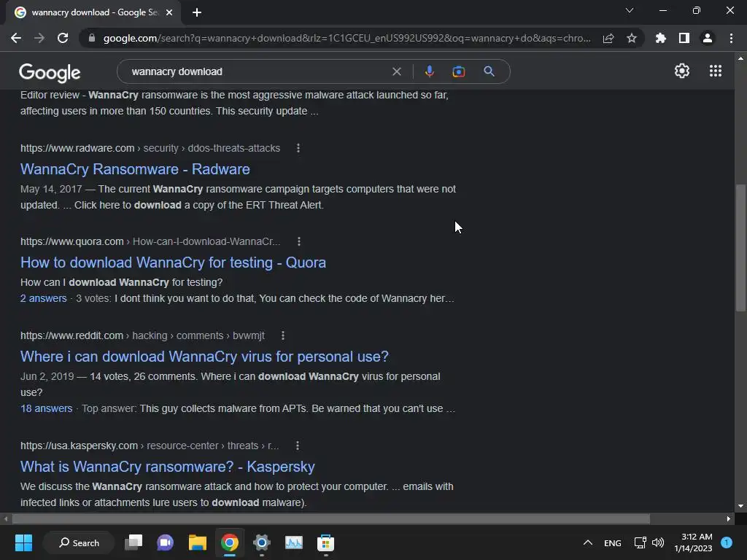Click the scroll right arrow
The image size is (747, 560).
[729, 518]
